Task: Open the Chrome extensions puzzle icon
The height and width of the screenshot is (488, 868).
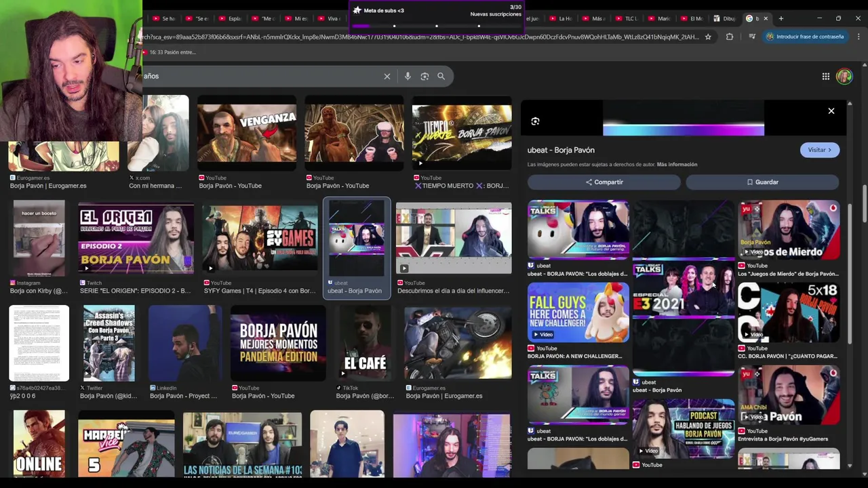Action: tap(730, 37)
